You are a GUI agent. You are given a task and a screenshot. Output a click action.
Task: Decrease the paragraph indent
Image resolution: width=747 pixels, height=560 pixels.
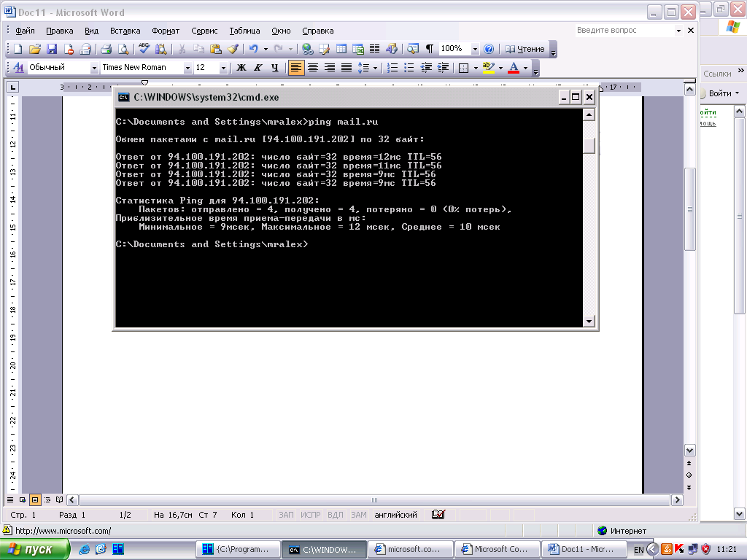coord(426,68)
